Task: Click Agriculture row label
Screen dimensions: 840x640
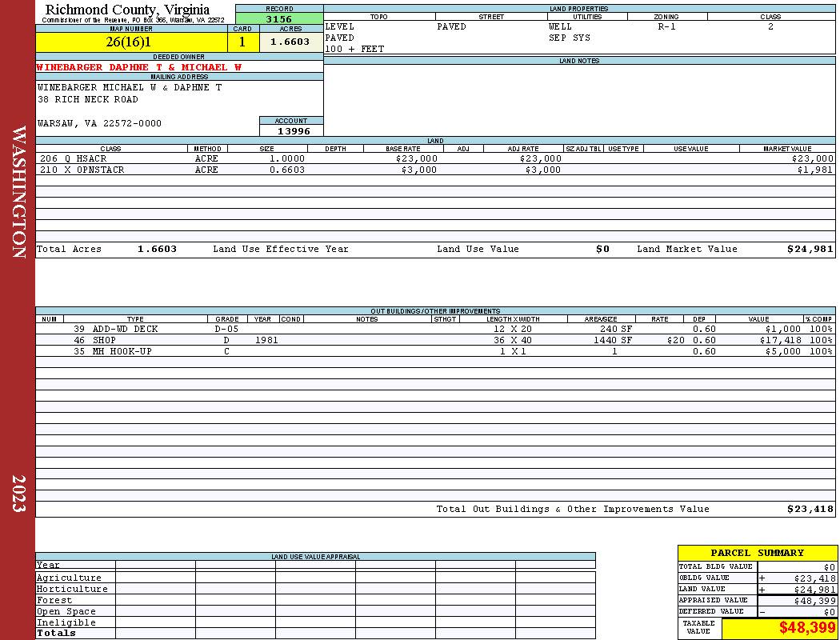Action: click(x=69, y=578)
